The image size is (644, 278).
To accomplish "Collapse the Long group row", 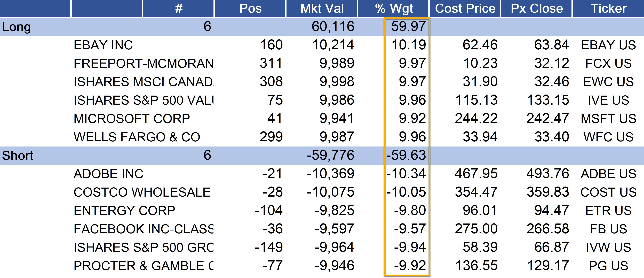I will pyautogui.click(x=17, y=27).
